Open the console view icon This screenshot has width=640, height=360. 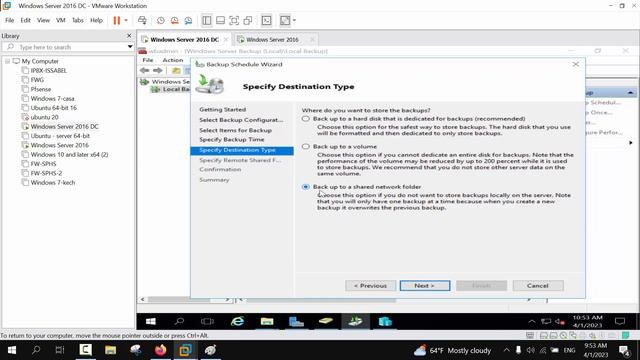coord(266,20)
